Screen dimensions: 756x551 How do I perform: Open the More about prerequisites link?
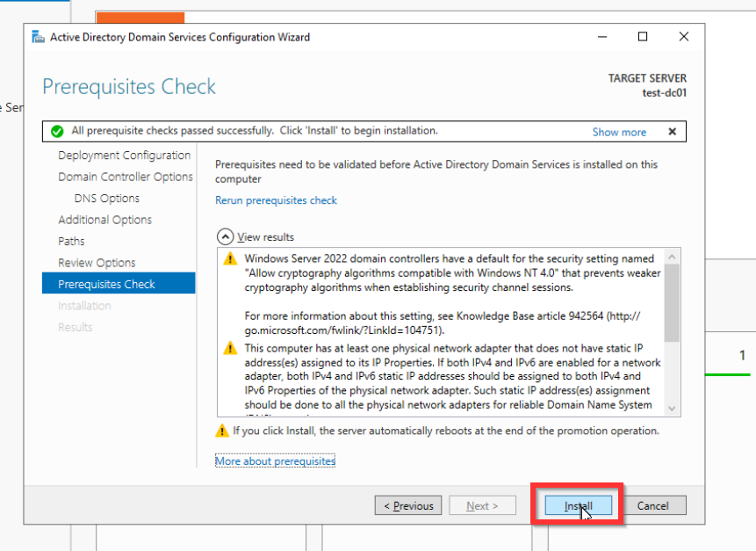point(276,461)
